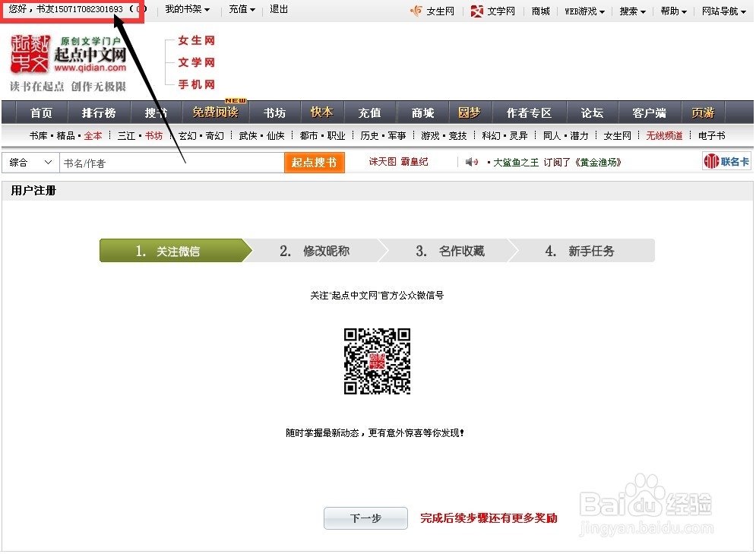Open the 综合 search category combo box
The image size is (756, 554).
(30, 163)
